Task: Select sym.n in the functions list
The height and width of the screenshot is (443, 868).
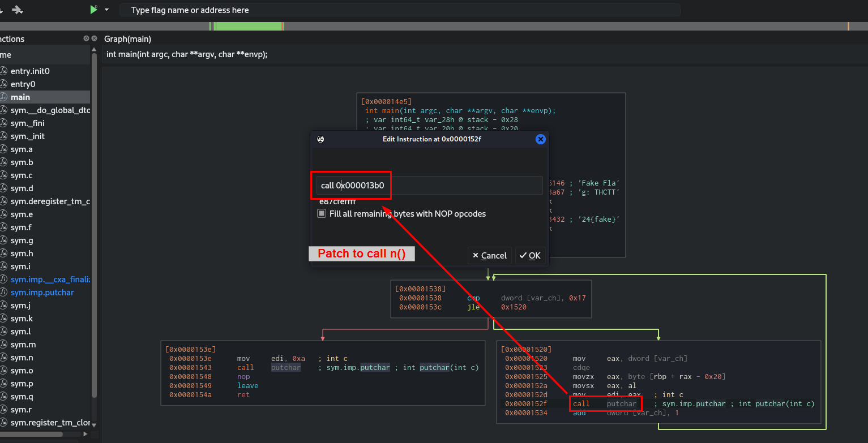Action: pos(22,358)
